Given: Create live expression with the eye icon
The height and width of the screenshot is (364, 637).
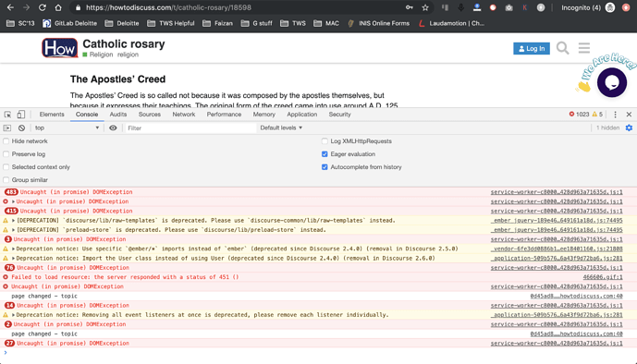Looking at the screenshot, I should tap(113, 127).
